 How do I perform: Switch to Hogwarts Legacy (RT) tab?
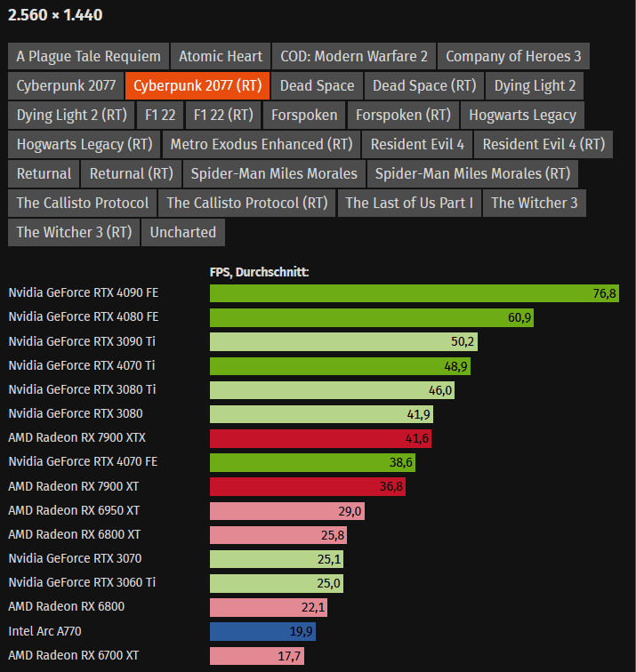(x=85, y=144)
